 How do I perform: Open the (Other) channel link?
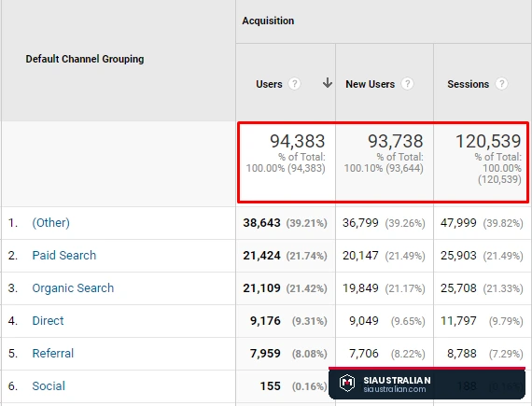click(51, 223)
